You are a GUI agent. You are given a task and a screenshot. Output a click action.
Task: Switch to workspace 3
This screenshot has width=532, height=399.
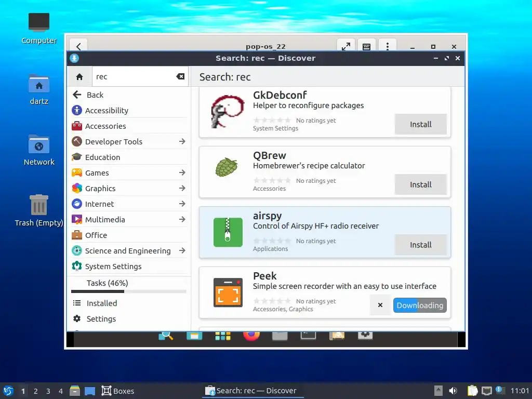click(x=48, y=391)
